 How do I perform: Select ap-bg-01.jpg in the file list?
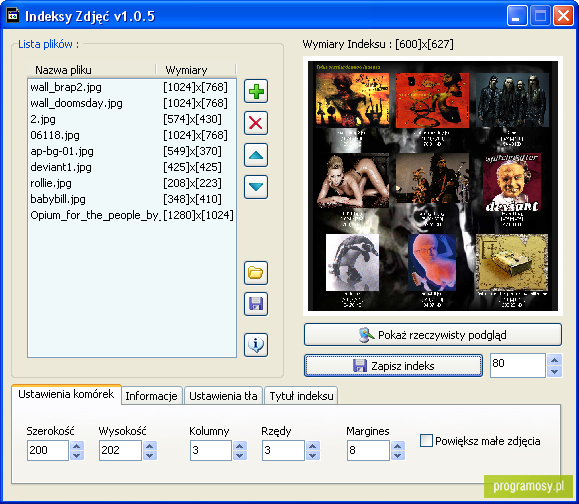(x=131, y=151)
